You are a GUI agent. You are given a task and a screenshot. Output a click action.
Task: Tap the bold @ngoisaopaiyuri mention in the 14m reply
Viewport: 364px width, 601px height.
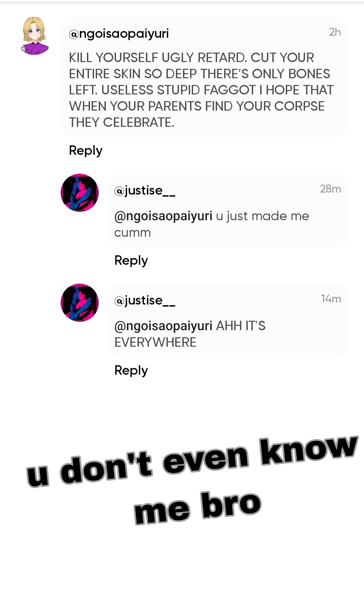[x=163, y=326]
